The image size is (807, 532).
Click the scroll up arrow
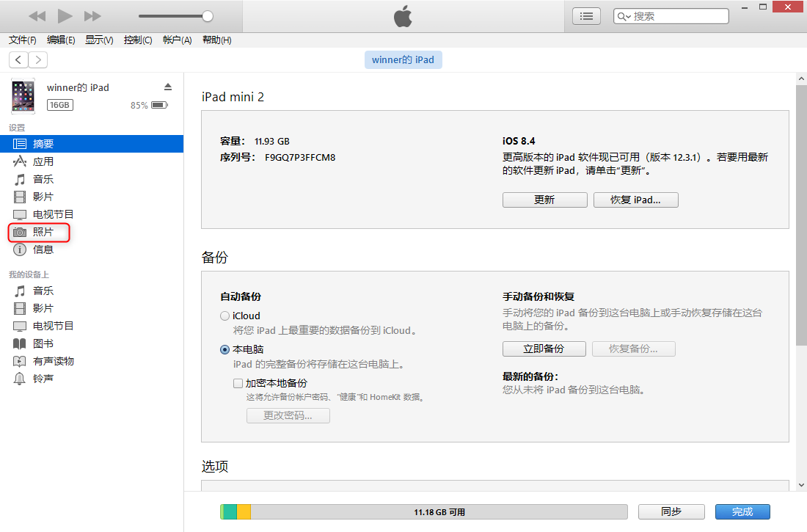pos(801,79)
